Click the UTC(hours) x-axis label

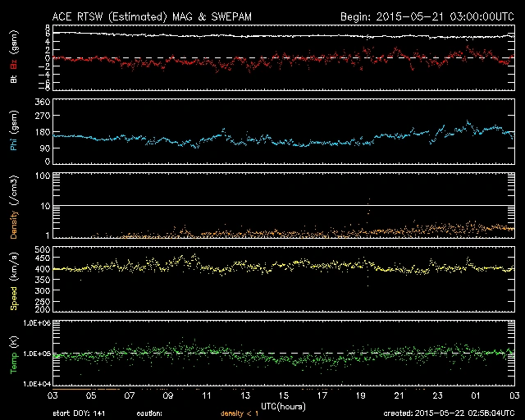(x=282, y=405)
